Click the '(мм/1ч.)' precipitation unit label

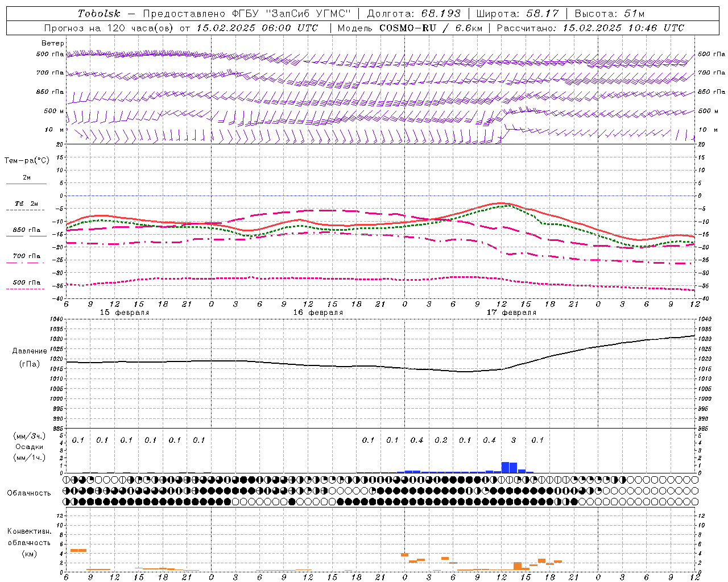pos(28,458)
